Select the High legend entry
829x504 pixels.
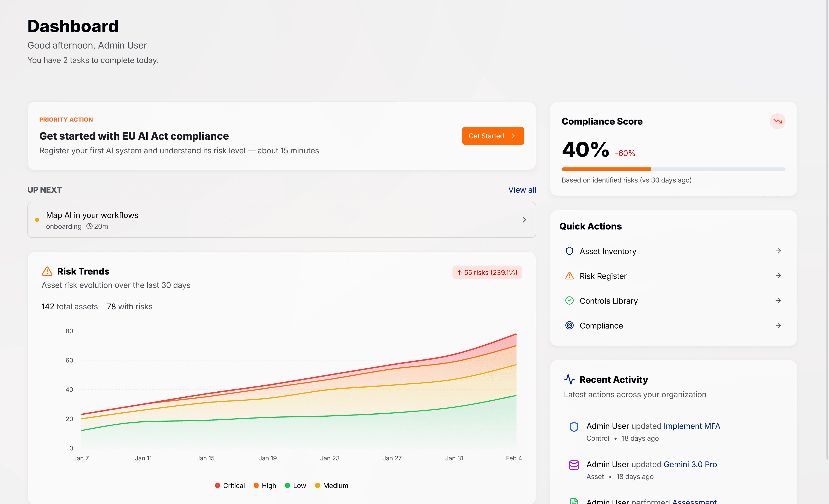point(265,485)
